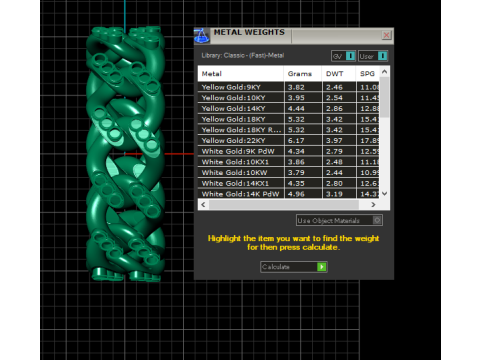Select the White Gold:14K PdW row
480x360 pixels.
pyautogui.click(x=289, y=194)
